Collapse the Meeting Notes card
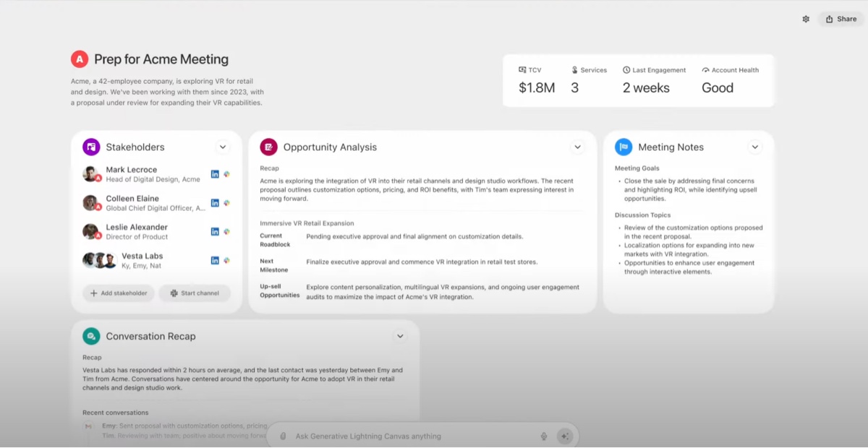Viewport: 868px width, 448px height. click(755, 147)
